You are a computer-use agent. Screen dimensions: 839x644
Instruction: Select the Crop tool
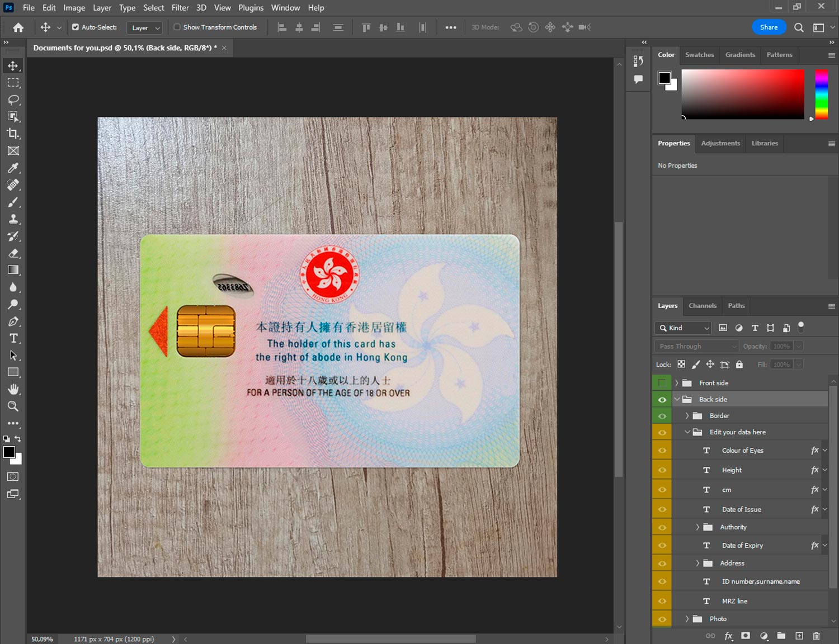pos(13,134)
